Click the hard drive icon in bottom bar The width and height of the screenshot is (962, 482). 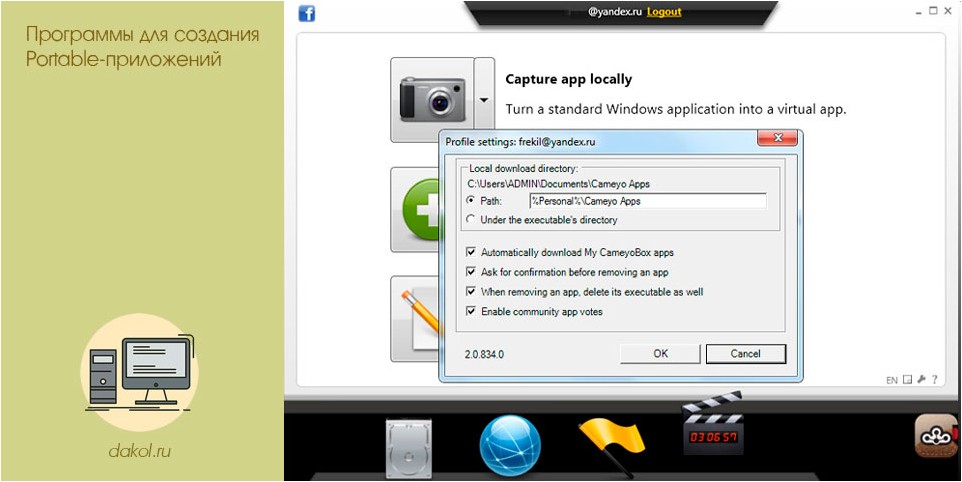click(x=409, y=449)
